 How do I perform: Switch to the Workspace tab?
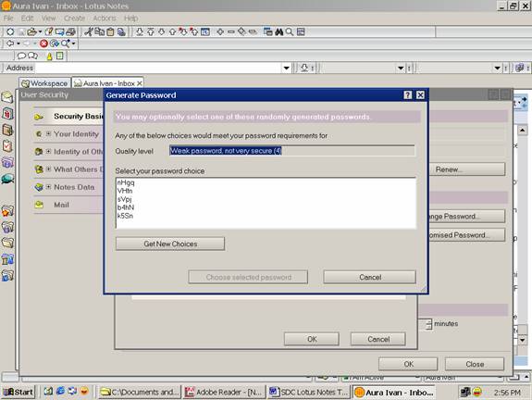[44, 83]
